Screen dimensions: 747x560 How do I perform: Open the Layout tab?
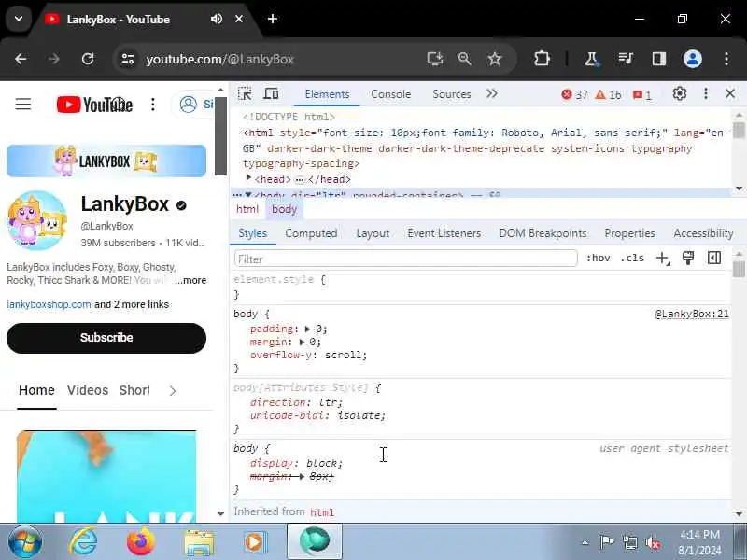pyautogui.click(x=373, y=233)
